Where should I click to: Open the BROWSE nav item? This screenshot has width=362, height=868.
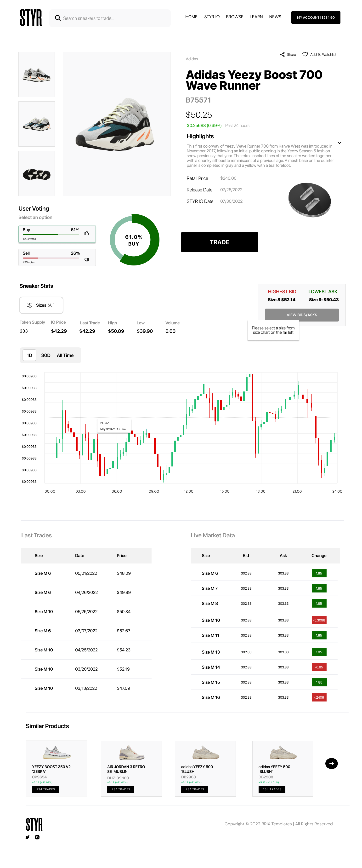[x=234, y=17]
